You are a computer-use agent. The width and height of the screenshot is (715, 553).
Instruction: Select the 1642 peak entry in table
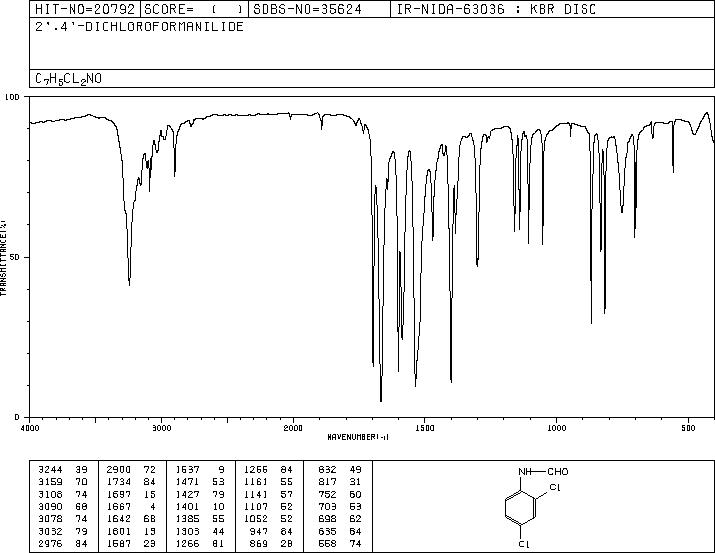click(x=131, y=519)
